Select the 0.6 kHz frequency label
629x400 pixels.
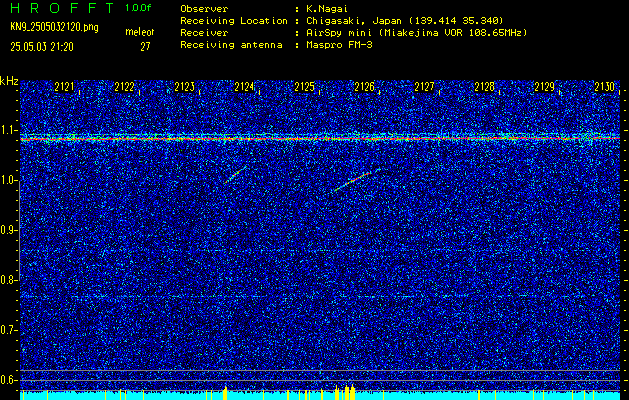click(8, 380)
